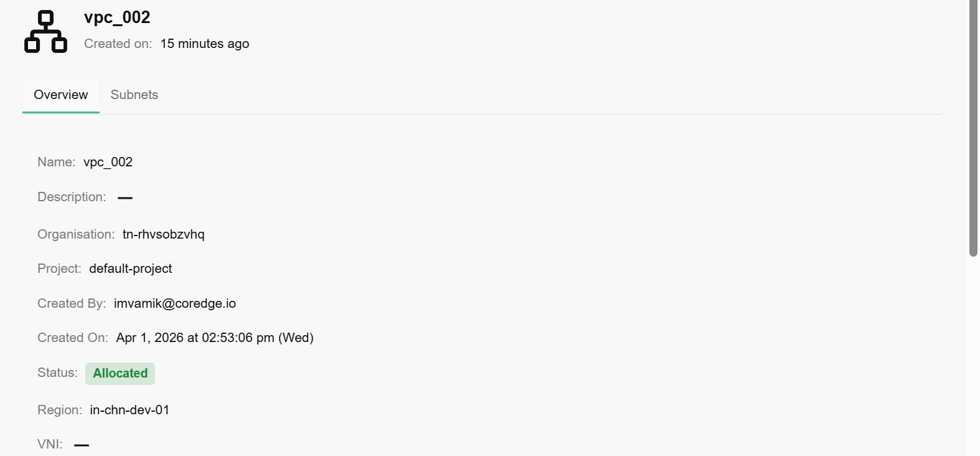This screenshot has width=980, height=456.
Task: Click the Allocated status badge
Action: pos(120,373)
